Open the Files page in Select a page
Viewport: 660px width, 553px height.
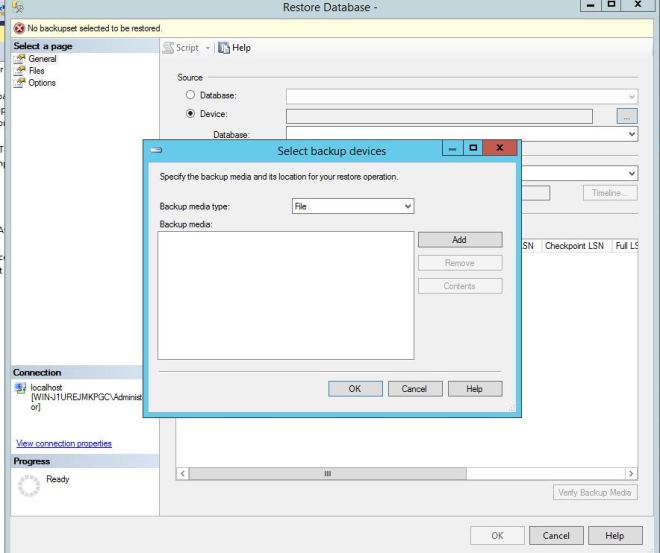36,71
